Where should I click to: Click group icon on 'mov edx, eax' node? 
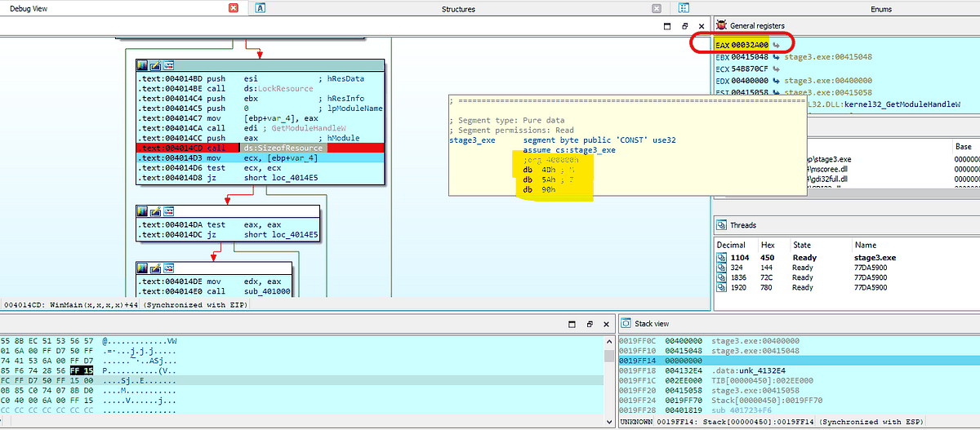click(x=168, y=267)
